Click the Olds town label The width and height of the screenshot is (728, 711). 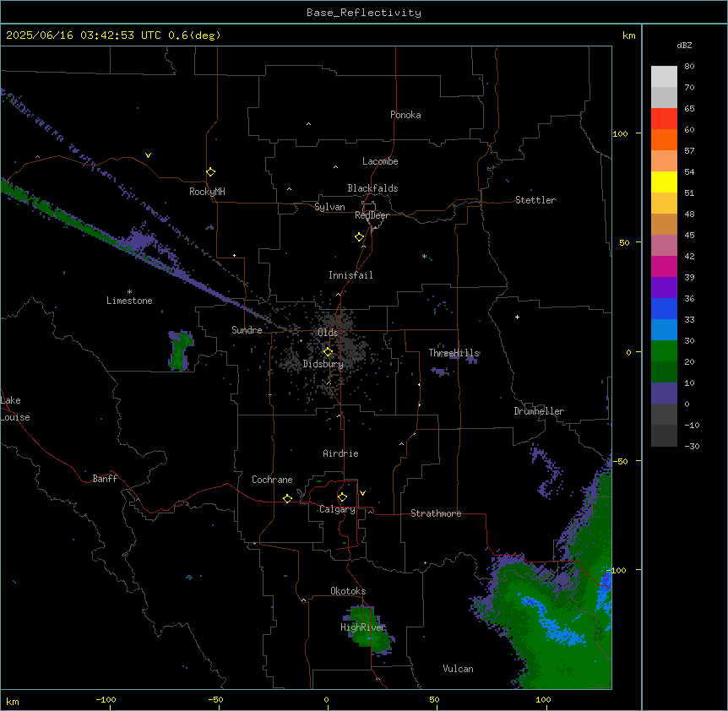tap(328, 333)
